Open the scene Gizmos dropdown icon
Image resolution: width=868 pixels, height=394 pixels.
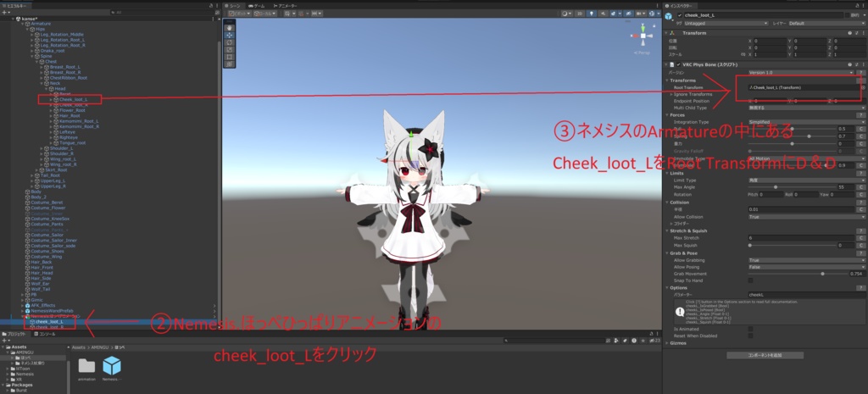point(654,14)
